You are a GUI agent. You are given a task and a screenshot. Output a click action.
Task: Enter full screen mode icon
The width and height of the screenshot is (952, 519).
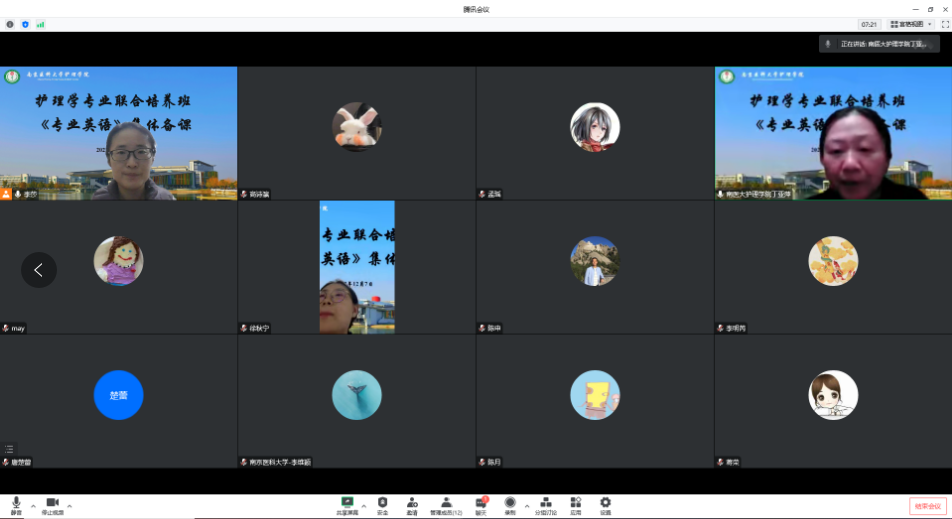(x=944, y=24)
